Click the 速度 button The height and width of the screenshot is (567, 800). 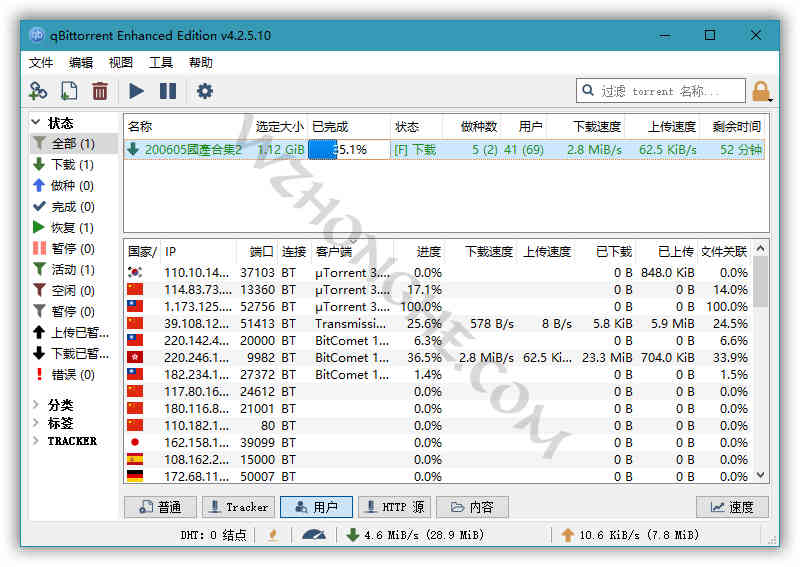coord(732,507)
